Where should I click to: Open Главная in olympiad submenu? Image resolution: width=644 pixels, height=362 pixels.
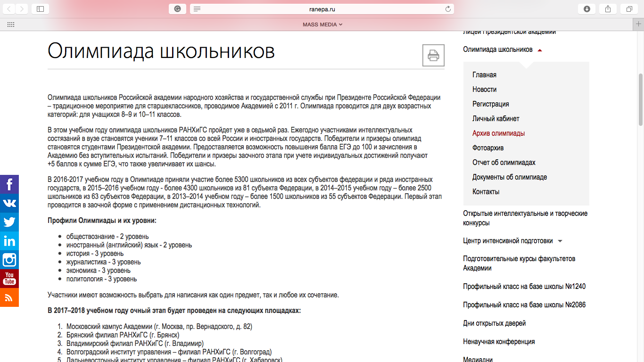484,75
